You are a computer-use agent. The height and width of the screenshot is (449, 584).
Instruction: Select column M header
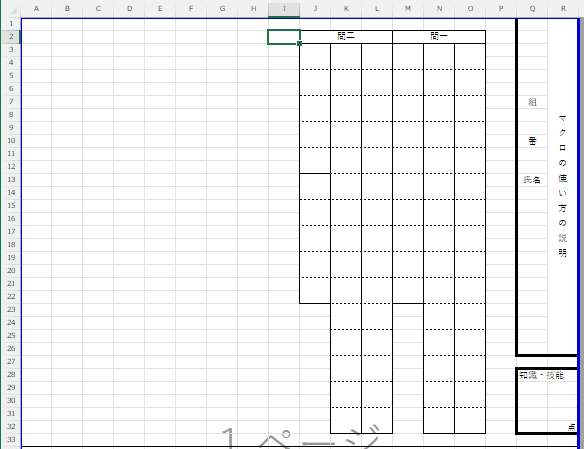(408, 9)
